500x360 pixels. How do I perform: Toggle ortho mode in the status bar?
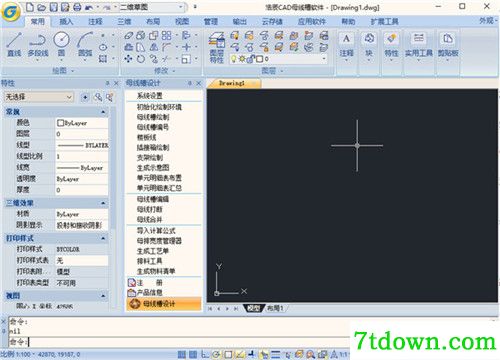pos(205,354)
